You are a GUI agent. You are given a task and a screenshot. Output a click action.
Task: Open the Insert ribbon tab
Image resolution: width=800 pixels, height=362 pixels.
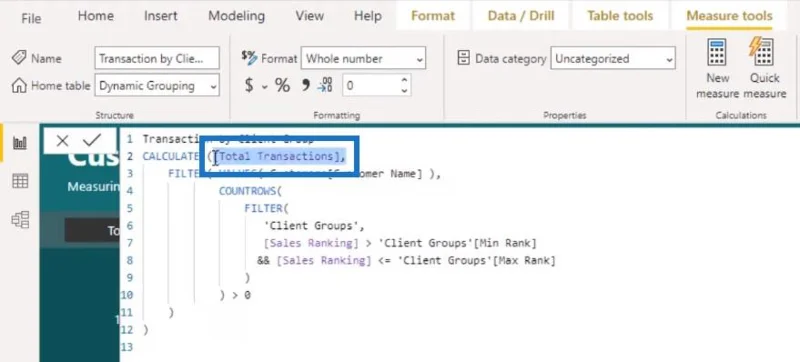[x=161, y=16]
